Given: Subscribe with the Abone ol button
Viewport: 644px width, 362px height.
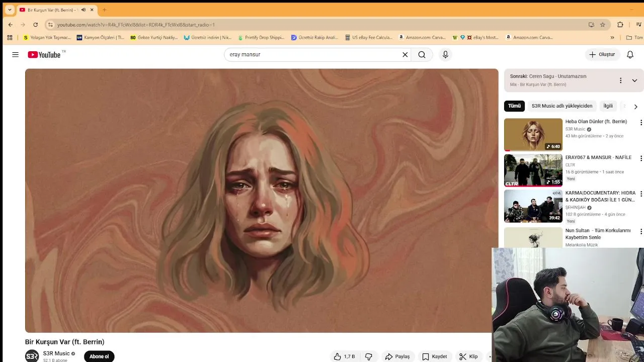Looking at the screenshot, I should (x=99, y=356).
